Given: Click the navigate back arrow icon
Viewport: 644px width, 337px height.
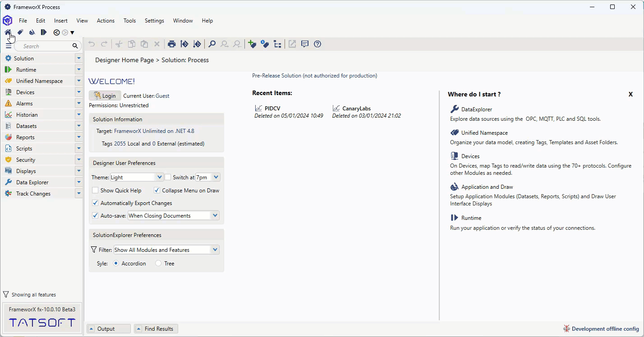Looking at the screenshot, I should coord(56,32).
